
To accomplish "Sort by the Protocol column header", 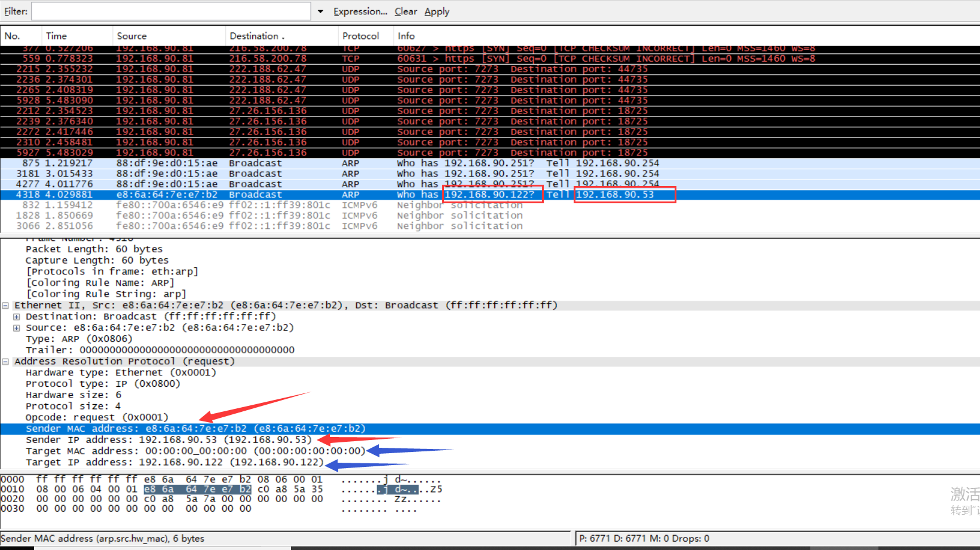I will (366, 36).
